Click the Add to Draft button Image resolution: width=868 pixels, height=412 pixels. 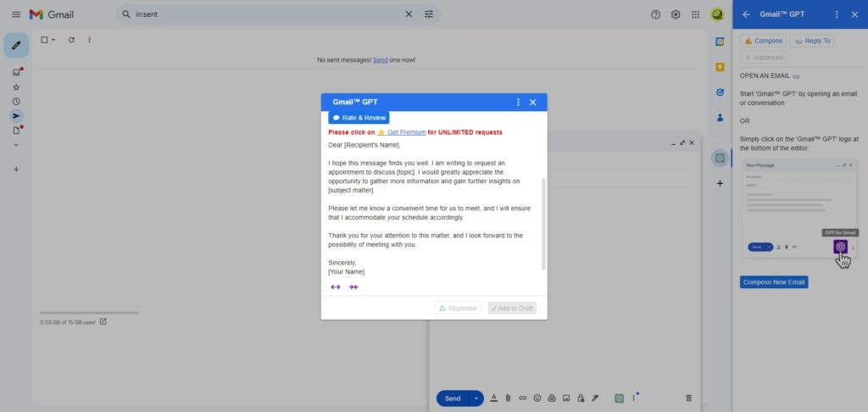512,309
